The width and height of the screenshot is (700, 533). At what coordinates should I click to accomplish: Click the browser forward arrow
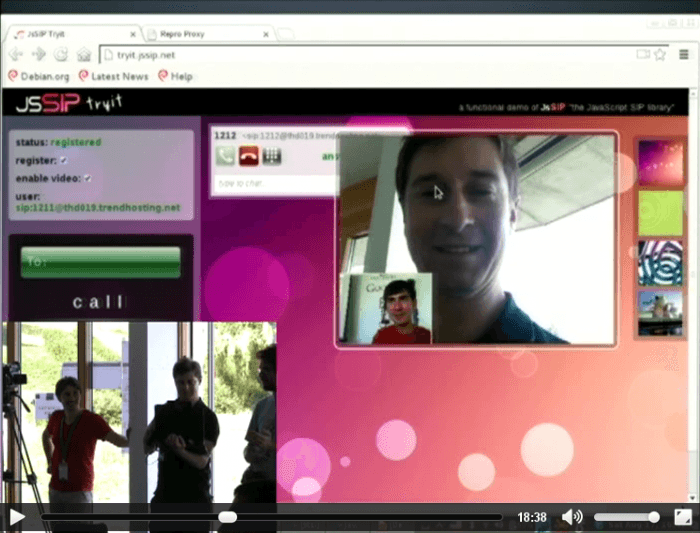coord(39,54)
